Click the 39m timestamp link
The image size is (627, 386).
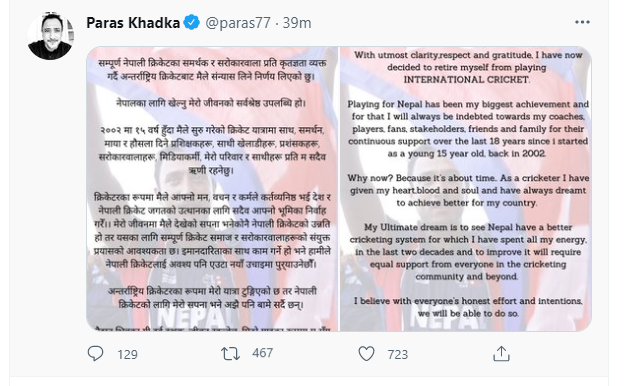point(297,23)
